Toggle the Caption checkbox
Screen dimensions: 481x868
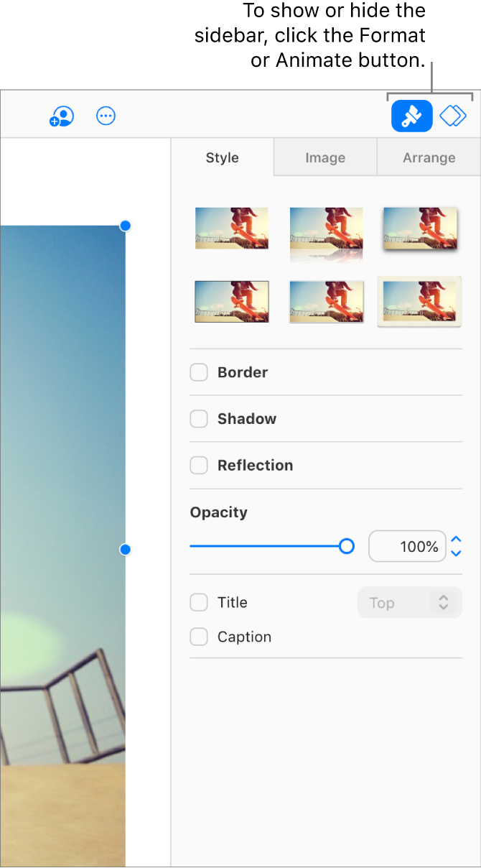pos(198,637)
